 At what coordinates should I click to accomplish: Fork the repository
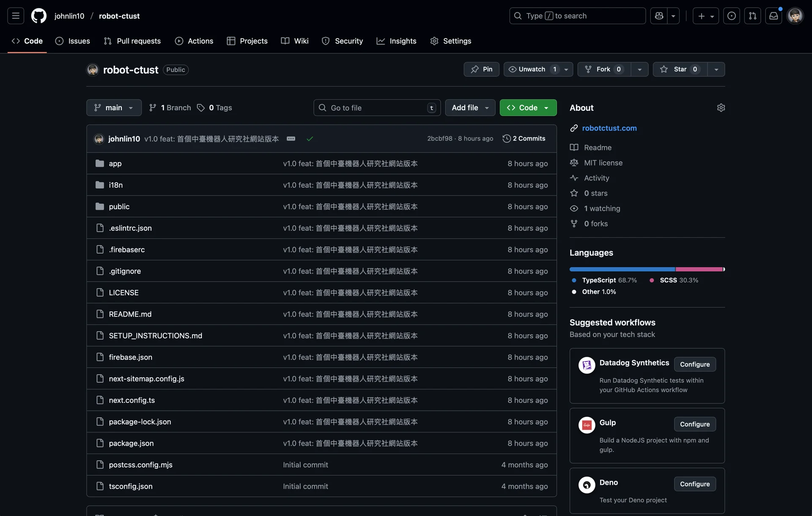click(604, 69)
